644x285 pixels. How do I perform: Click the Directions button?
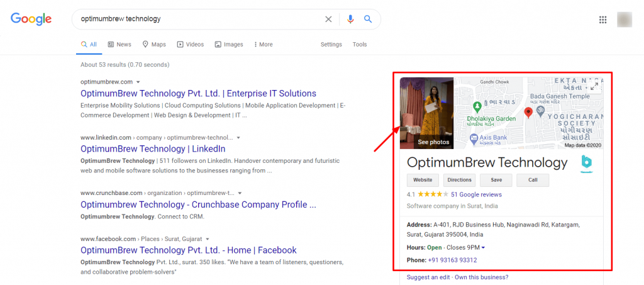(x=459, y=180)
